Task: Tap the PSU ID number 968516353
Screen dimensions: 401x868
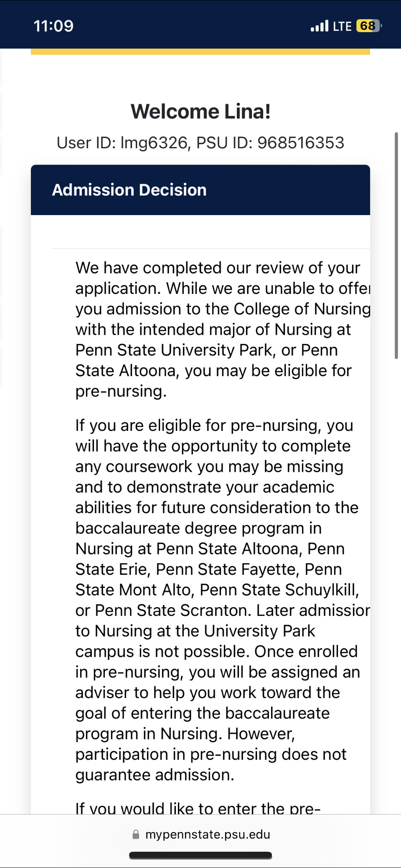Action: point(300,143)
